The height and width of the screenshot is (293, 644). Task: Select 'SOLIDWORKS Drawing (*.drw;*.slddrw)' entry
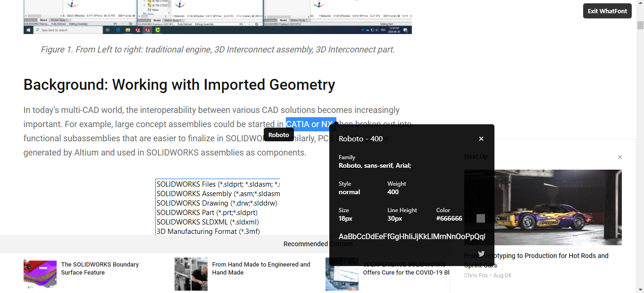point(217,203)
